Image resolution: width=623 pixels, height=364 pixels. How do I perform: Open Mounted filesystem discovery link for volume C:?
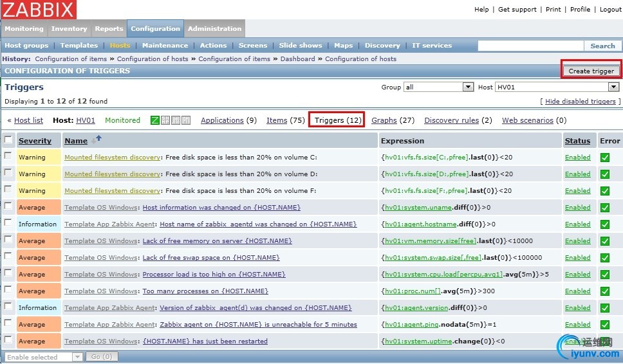[x=113, y=157]
